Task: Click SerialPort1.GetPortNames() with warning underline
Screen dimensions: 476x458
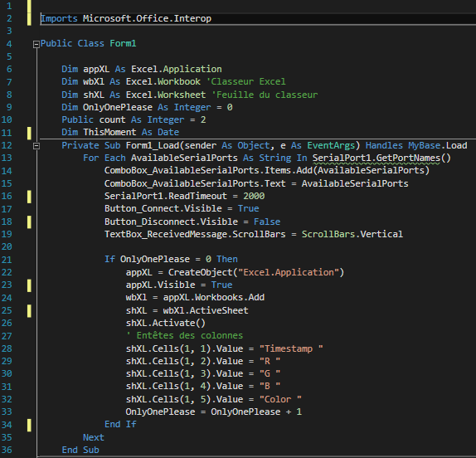Action: (x=381, y=158)
